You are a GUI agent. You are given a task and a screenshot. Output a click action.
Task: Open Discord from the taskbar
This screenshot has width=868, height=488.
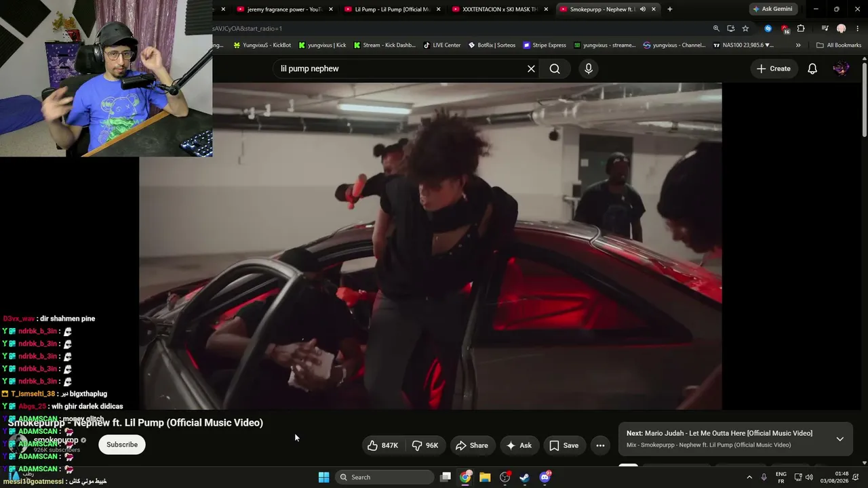[x=545, y=477]
